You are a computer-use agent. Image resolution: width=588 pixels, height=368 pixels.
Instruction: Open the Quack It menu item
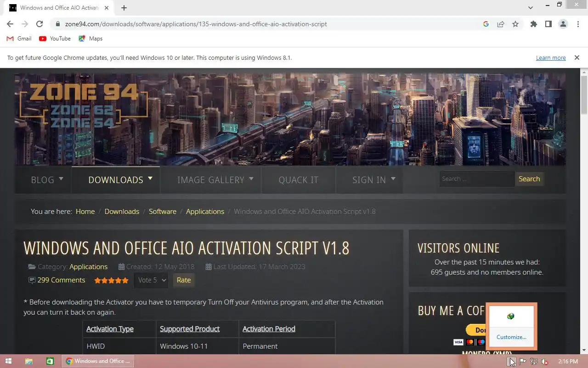[x=298, y=180]
